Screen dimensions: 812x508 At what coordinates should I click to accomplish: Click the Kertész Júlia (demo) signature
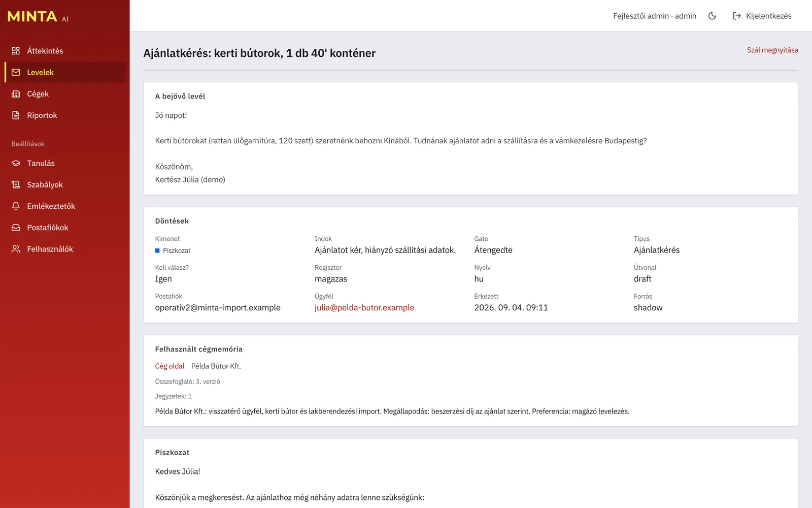[190, 179]
